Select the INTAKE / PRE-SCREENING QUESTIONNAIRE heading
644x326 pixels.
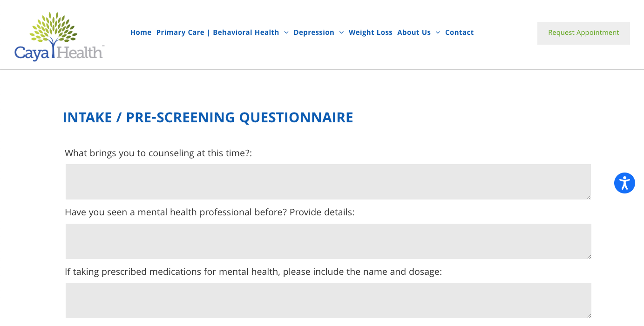208,117
